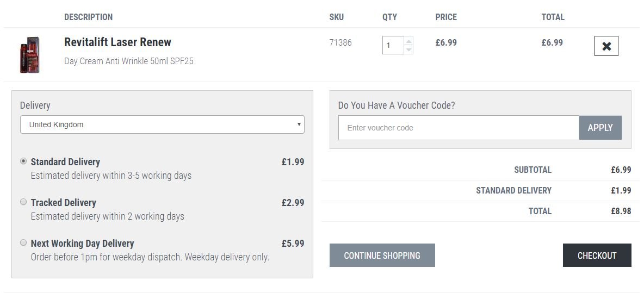Viewport: 644px width, 293px height.
Task: Click Next Working Day Delivery label
Action: [82, 244]
